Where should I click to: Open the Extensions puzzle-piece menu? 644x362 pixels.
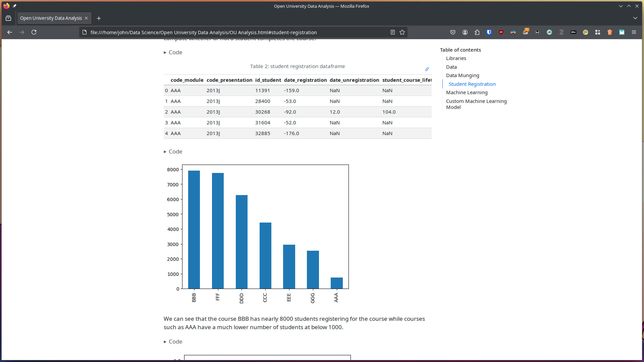click(x=477, y=32)
